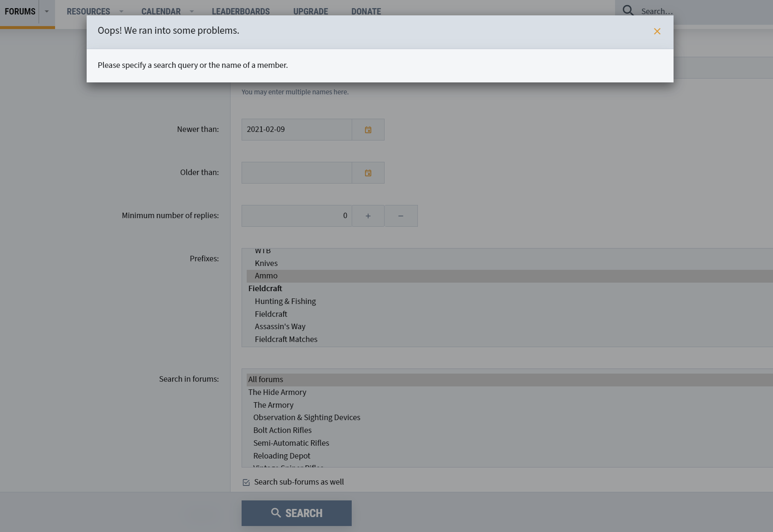773x532 pixels.
Task: Go to Leaderboards
Action: [x=241, y=12]
